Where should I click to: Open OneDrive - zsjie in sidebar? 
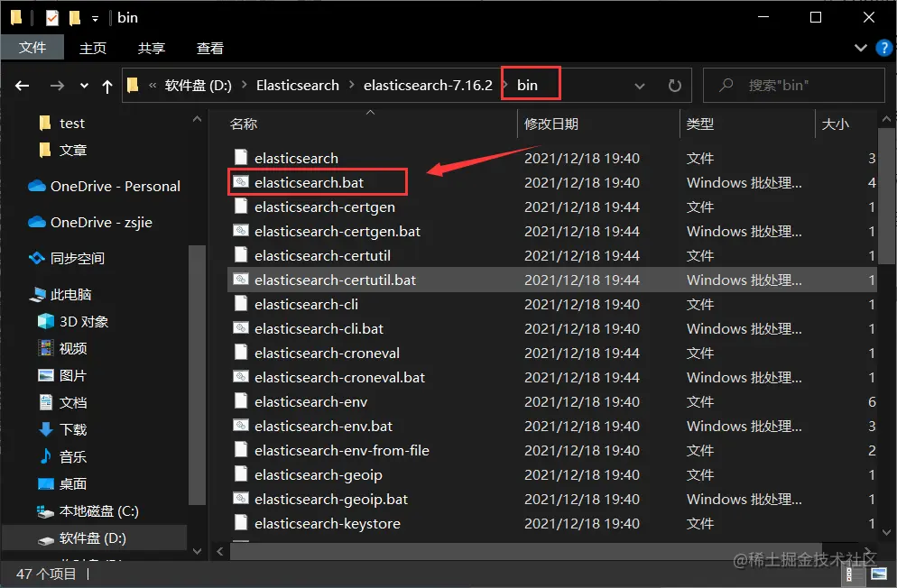pyautogui.click(x=101, y=222)
